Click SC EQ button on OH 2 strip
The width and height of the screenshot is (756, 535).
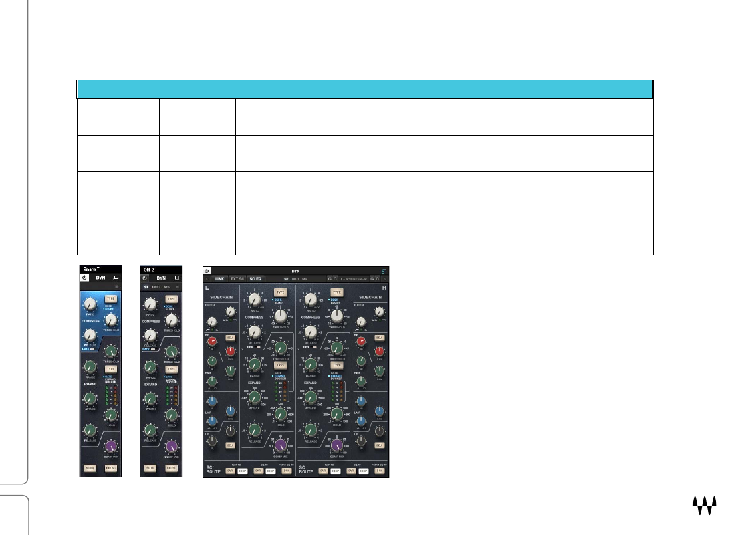[150, 468]
